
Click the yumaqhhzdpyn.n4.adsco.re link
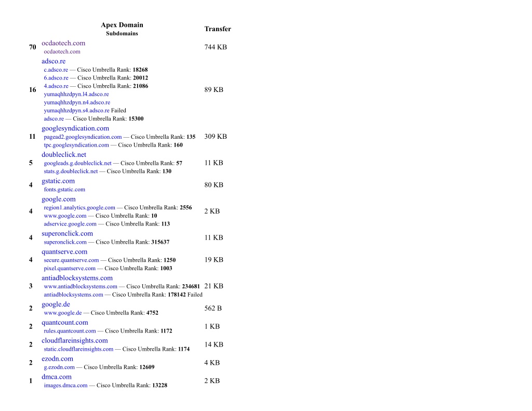click(x=77, y=102)
